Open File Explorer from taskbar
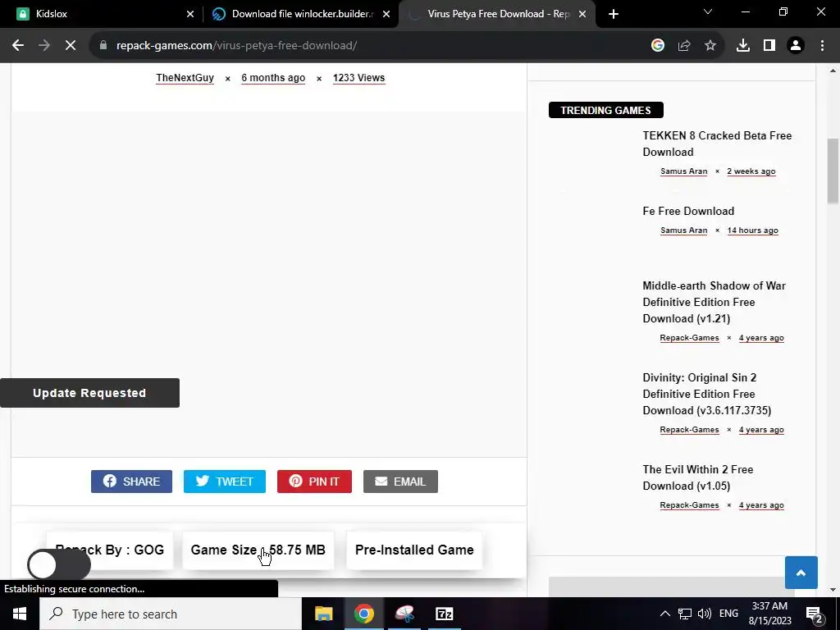Screen dimensions: 840x630 click(x=323, y=614)
